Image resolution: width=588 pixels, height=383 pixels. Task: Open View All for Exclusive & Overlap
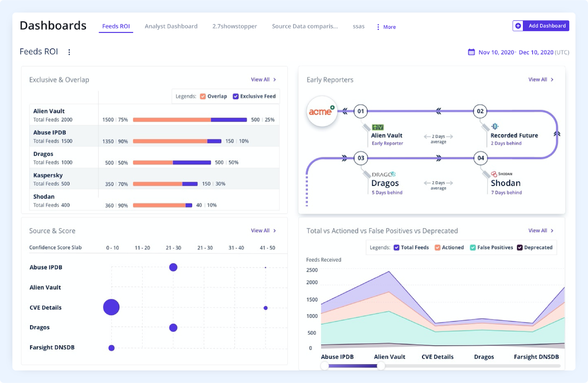(x=263, y=79)
